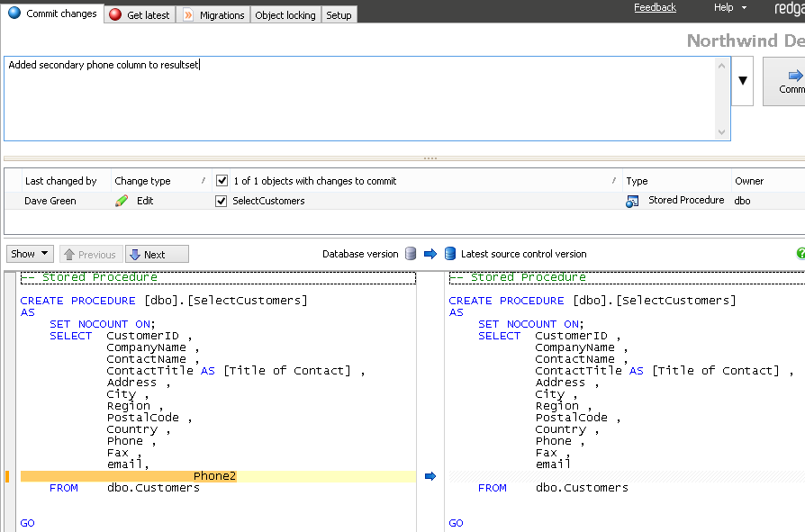
Task: Click the orange change marker beside Phone2
Action: pos(7,476)
